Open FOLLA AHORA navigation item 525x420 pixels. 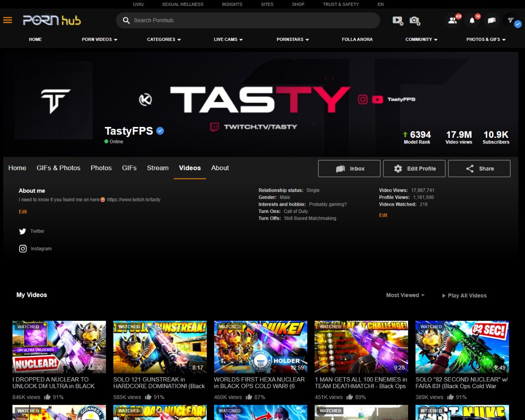pyautogui.click(x=357, y=40)
